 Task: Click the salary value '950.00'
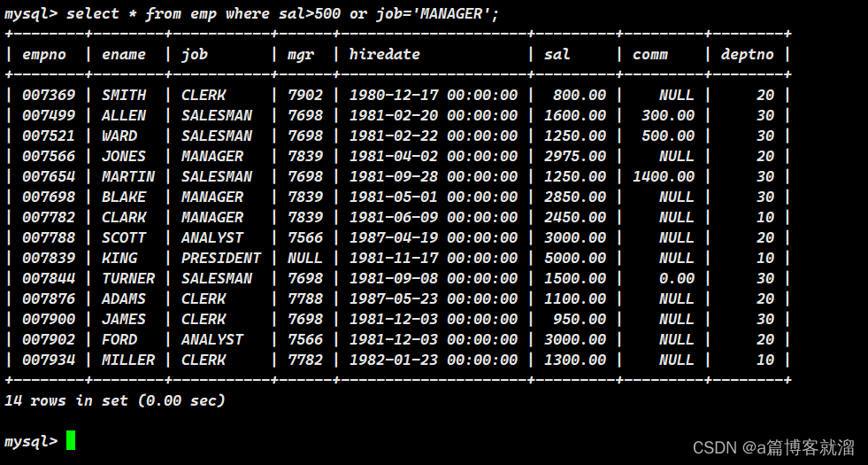click(x=580, y=319)
